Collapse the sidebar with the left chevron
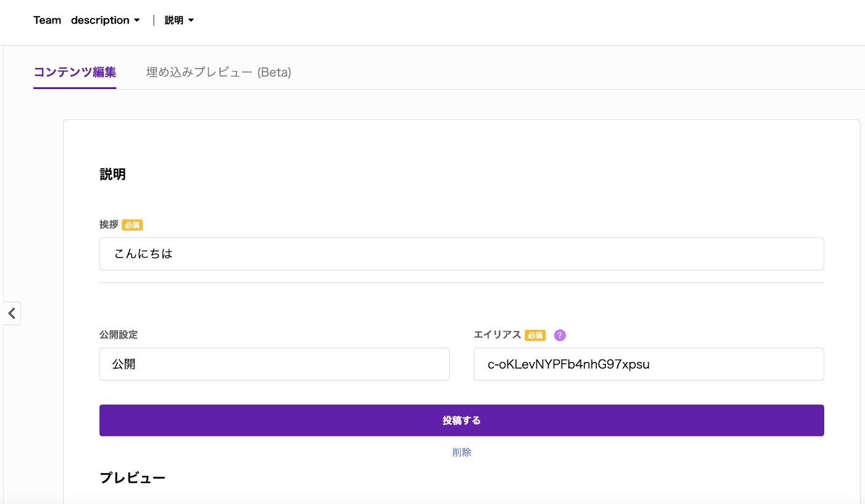 [12, 313]
